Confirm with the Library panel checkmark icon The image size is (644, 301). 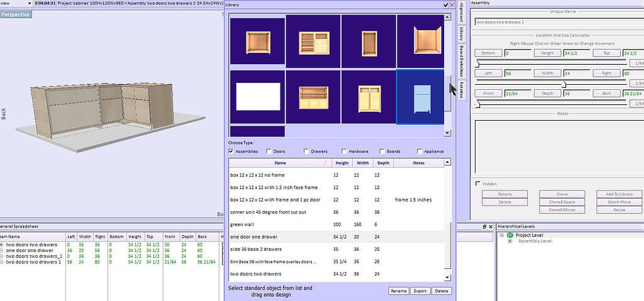coord(446,4)
